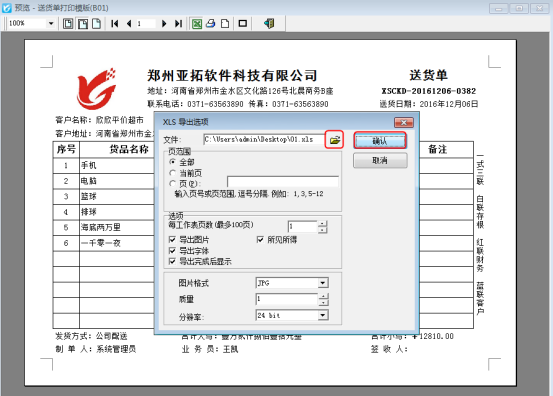Click the full screen toolbar icon
553x396 pixels.
243,24
